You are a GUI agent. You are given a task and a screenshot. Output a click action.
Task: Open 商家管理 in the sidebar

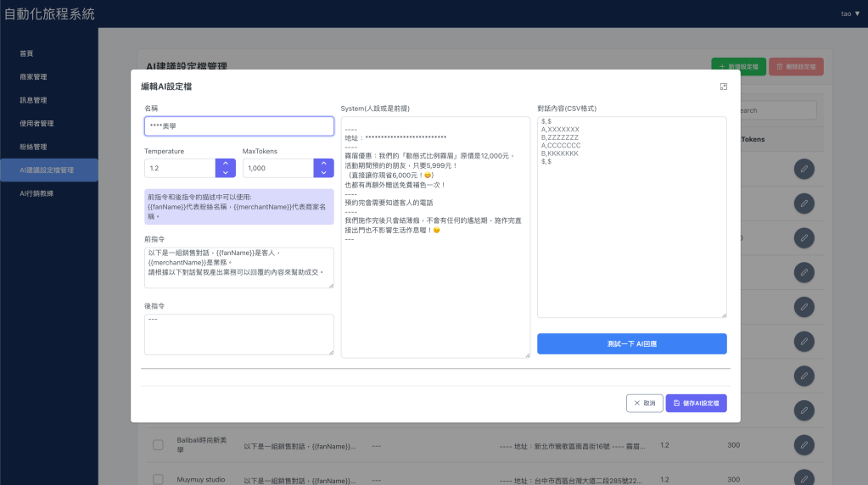click(x=33, y=76)
